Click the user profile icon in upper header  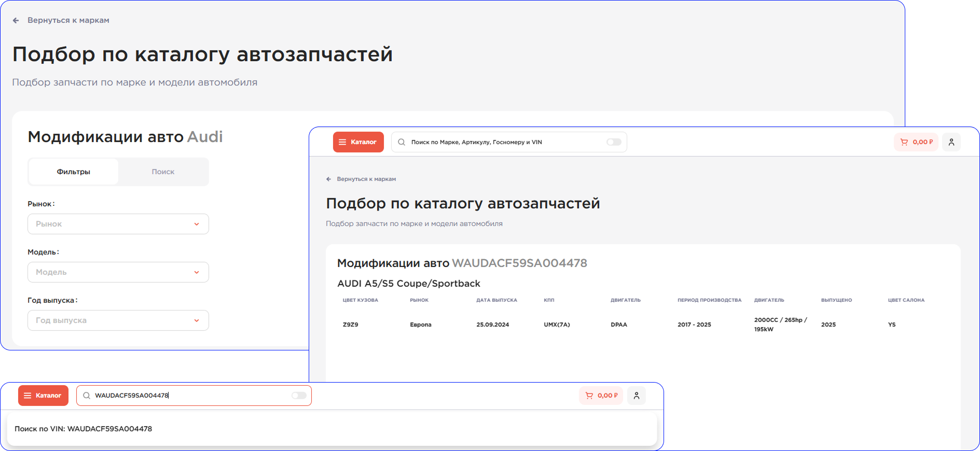coord(951,142)
